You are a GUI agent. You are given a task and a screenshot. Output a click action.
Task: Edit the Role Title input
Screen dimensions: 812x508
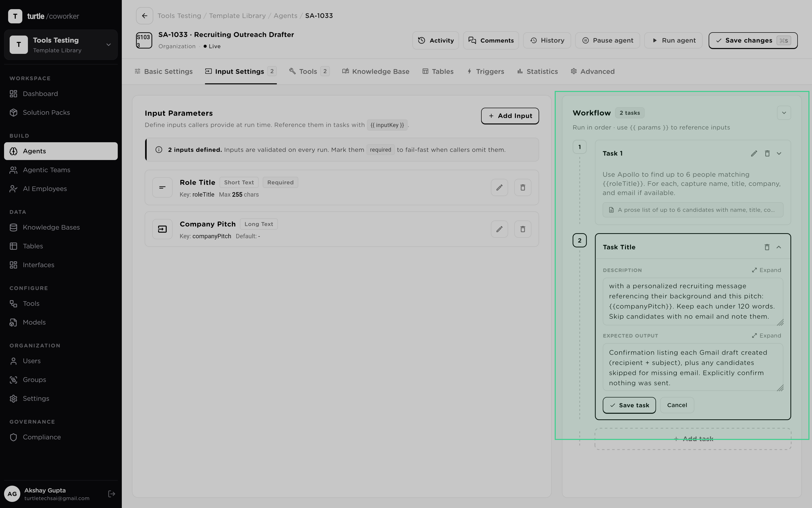[499, 187]
